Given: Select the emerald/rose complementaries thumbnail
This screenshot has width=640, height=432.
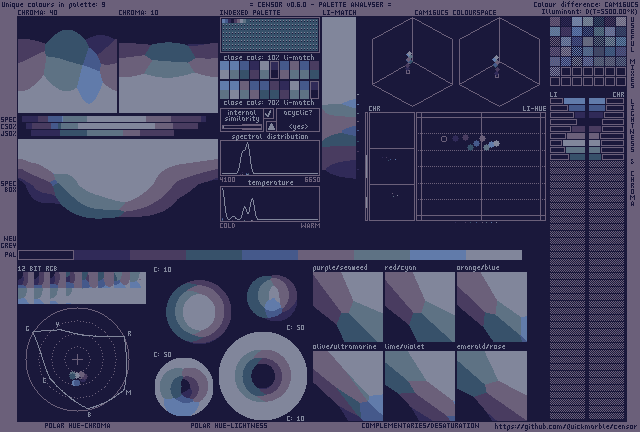Looking at the screenshot, I should 491,385.
